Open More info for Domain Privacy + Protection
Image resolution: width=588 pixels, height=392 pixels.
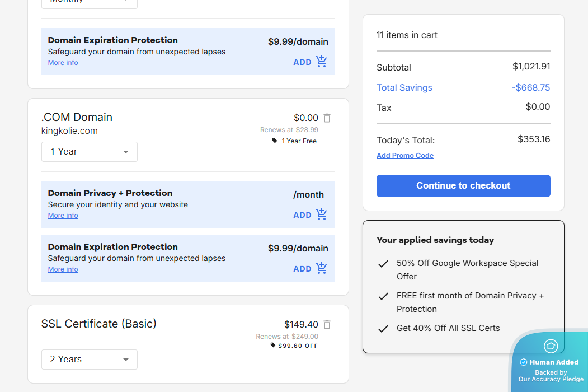63,216
